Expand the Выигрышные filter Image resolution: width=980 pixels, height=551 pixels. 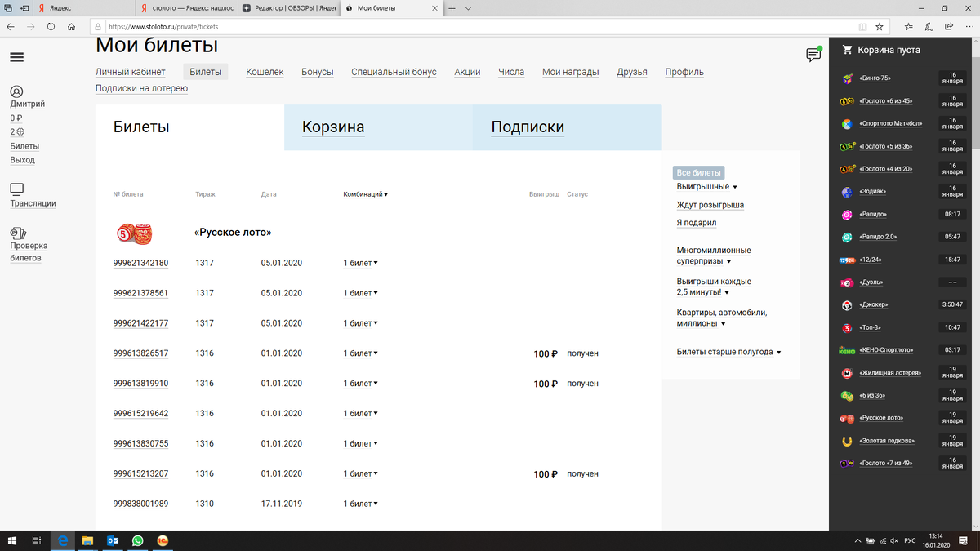click(x=707, y=187)
